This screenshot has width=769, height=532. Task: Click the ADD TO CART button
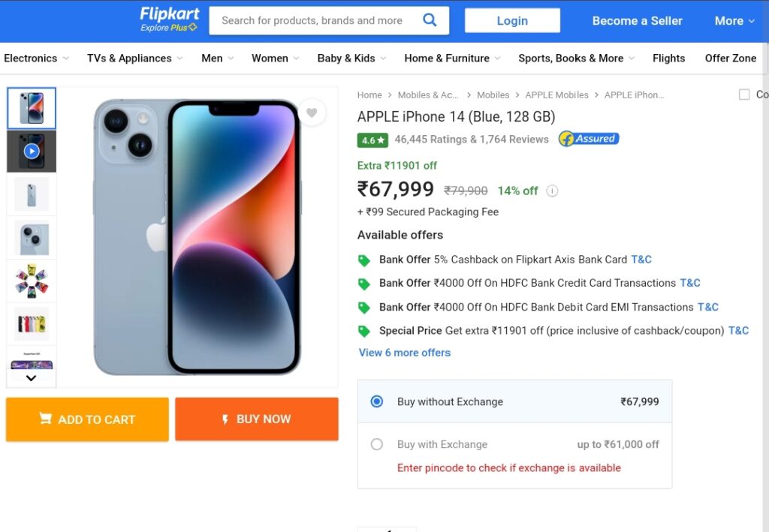pos(87,419)
